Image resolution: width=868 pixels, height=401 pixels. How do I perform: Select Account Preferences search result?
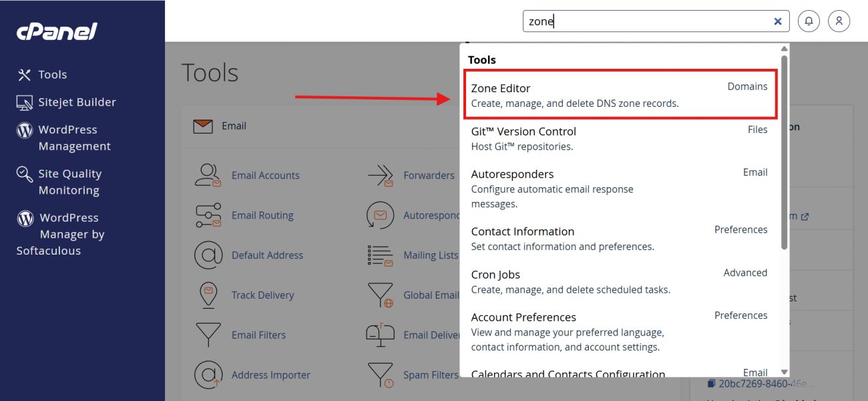click(x=620, y=331)
